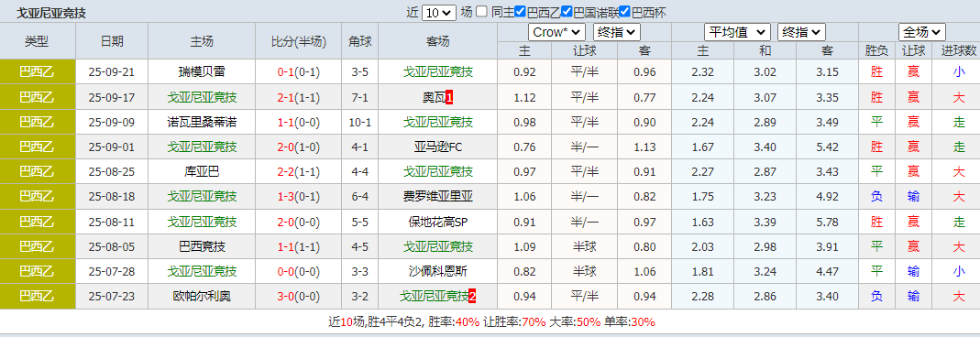
Task: Click the 巴西乙 label in the 25-09-21 row
Action: click(x=38, y=71)
